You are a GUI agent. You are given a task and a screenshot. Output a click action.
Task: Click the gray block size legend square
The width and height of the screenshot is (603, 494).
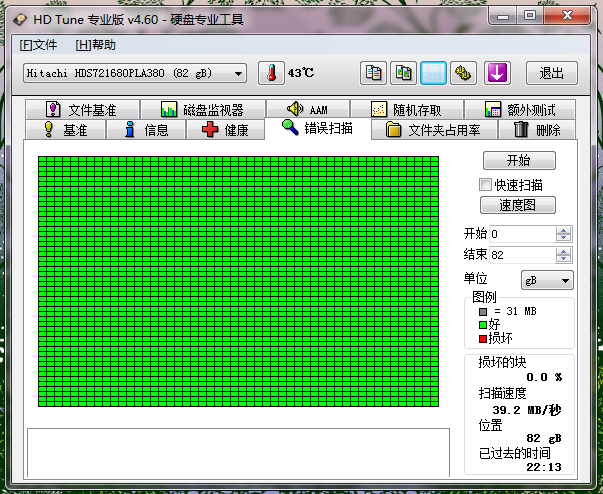tap(483, 311)
